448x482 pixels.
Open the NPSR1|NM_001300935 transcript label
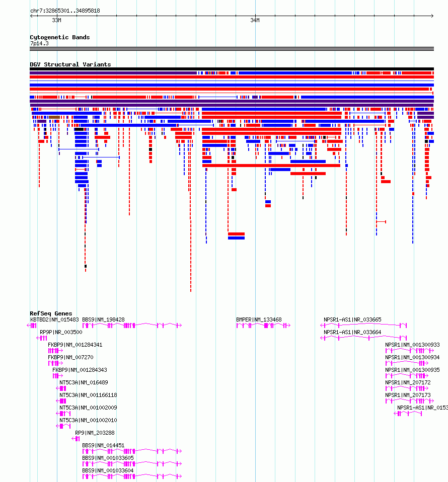(412, 370)
